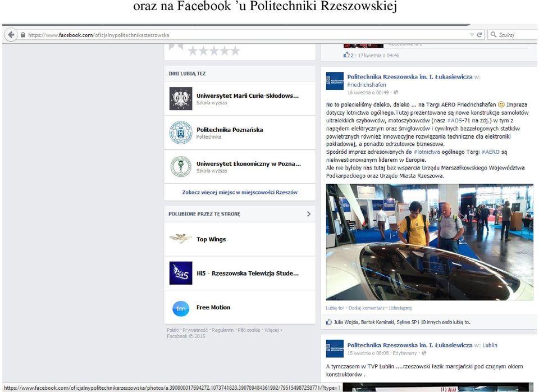Click globe privacy icon on Lublin post
The image size is (539, 392).
pos(424,353)
